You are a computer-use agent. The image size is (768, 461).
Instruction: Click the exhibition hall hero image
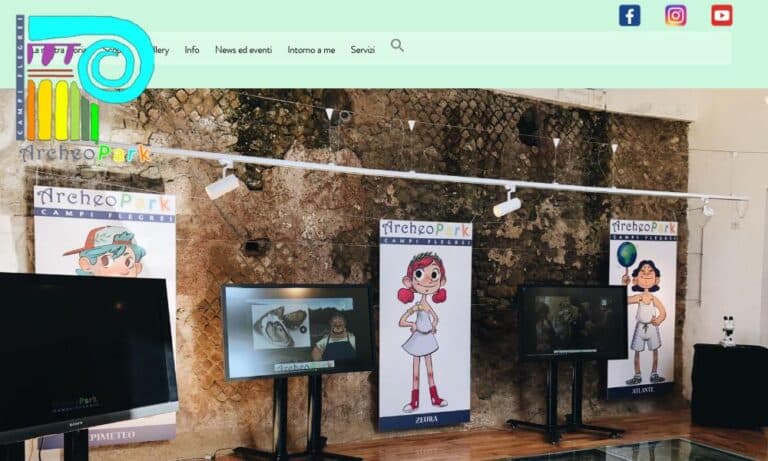[x=384, y=274]
